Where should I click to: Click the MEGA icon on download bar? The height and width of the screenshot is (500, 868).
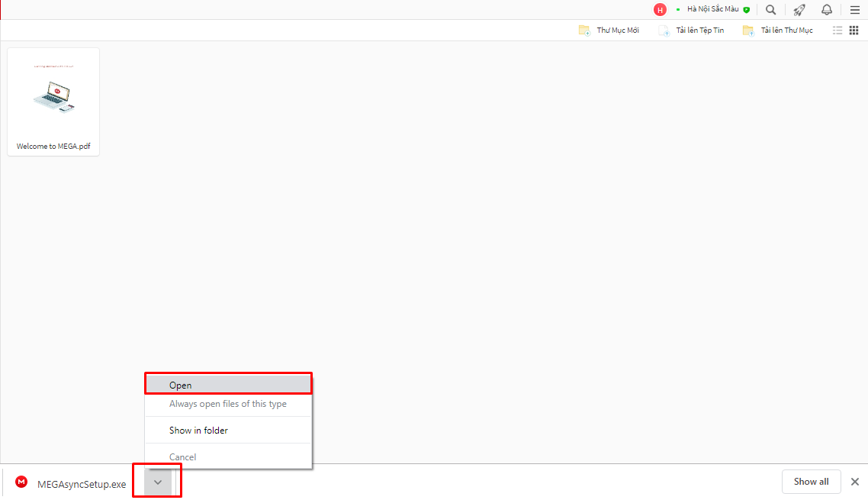pyautogui.click(x=21, y=482)
